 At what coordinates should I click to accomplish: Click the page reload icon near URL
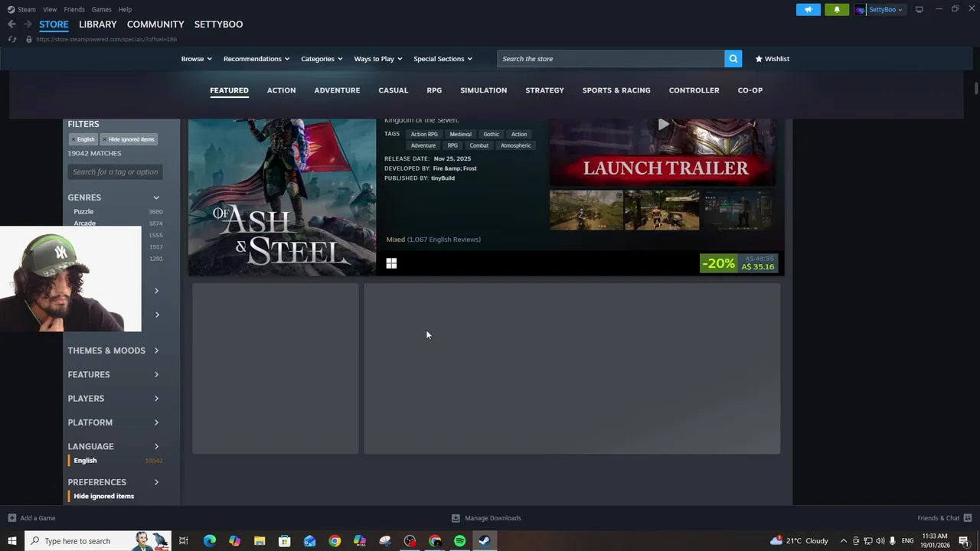[x=12, y=39]
